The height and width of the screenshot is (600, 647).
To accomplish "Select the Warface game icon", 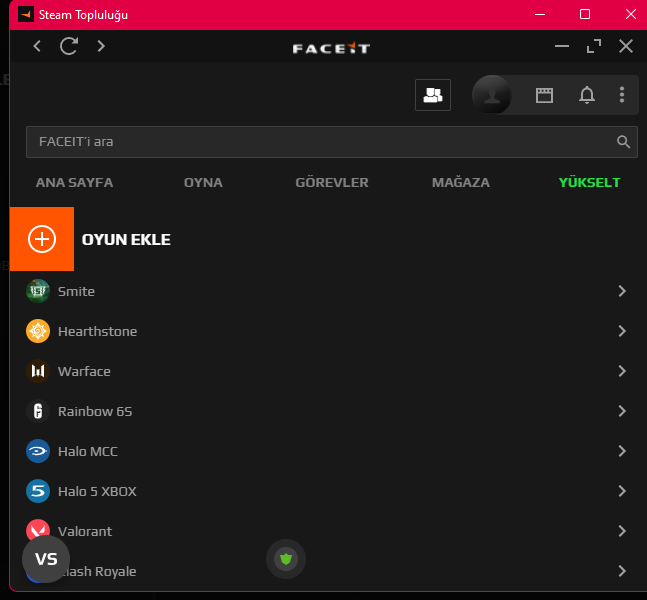I will click(x=38, y=371).
